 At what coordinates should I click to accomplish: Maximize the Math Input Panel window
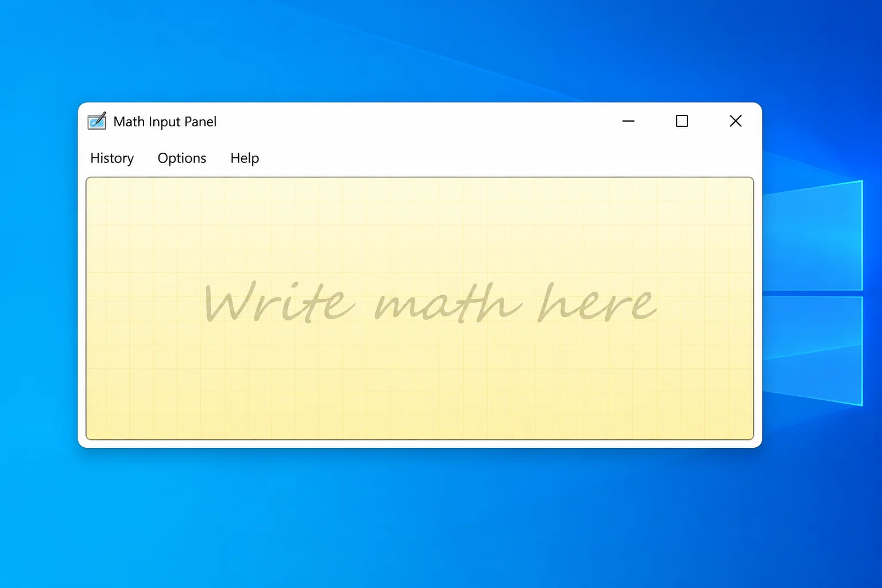click(x=682, y=121)
